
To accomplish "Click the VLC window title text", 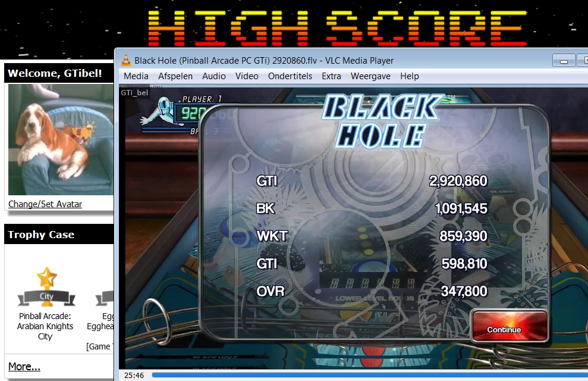I will [264, 61].
